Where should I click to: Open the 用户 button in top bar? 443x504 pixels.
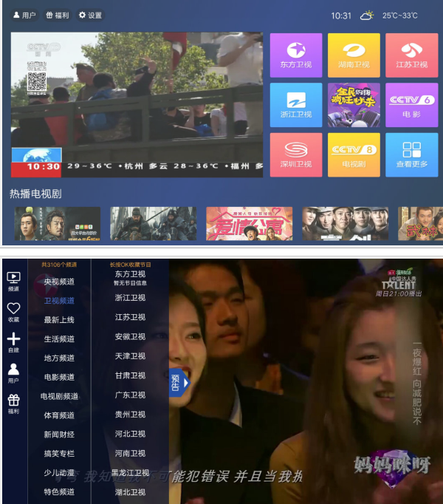pos(24,15)
